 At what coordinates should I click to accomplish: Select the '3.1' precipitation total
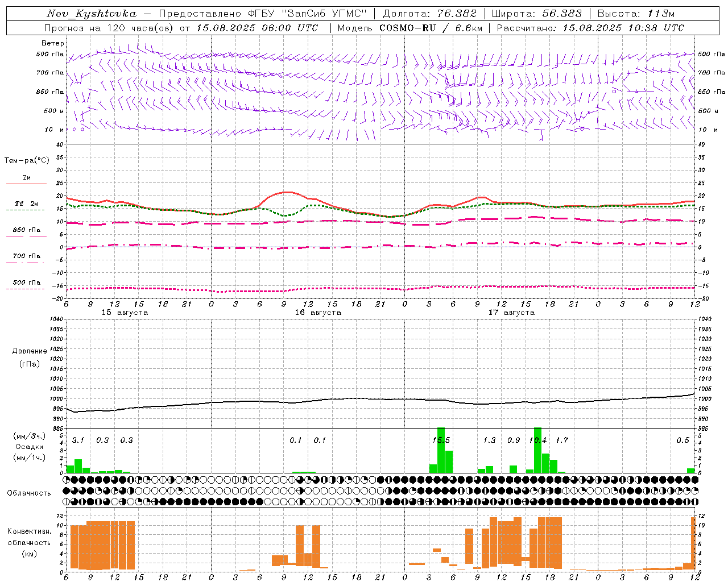click(78, 440)
